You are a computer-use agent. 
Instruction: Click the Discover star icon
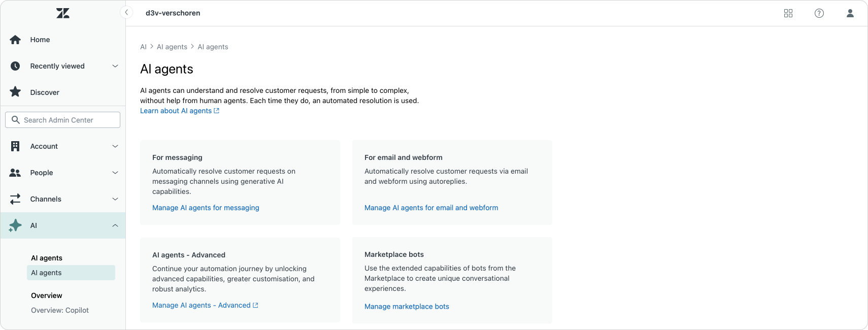15,92
